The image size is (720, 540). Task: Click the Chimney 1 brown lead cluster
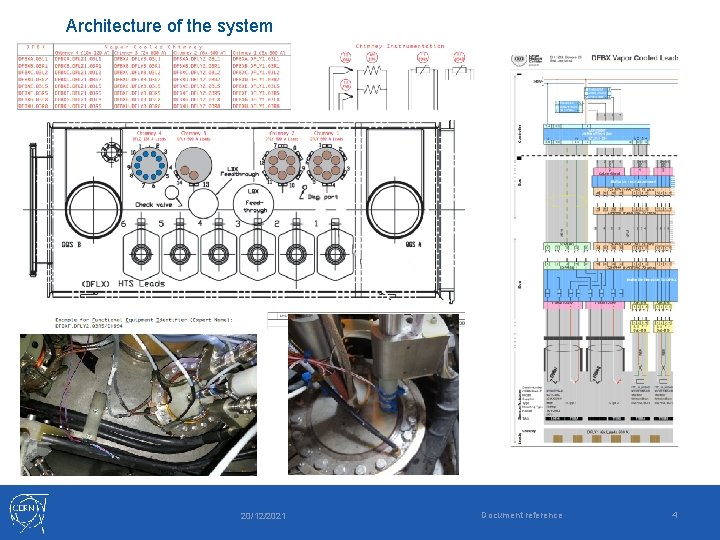326,164
